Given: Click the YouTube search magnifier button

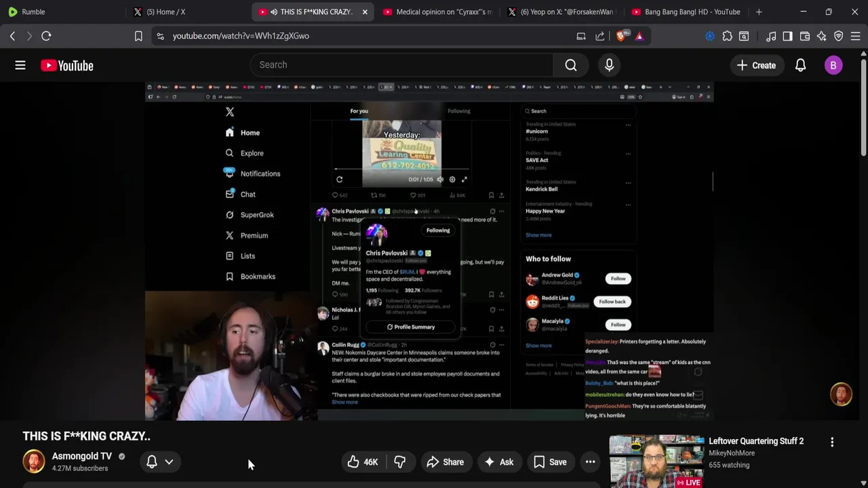Looking at the screenshot, I should (571, 65).
